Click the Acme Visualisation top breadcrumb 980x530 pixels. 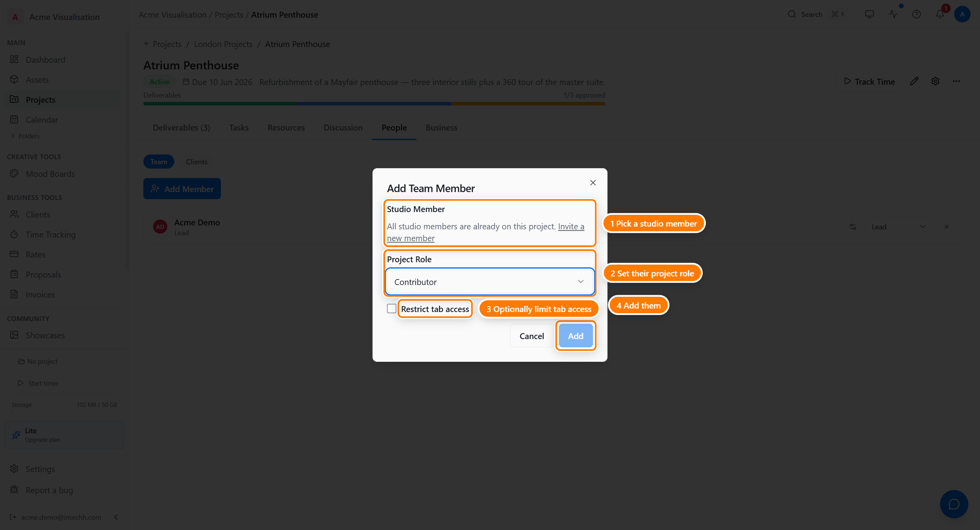point(173,15)
